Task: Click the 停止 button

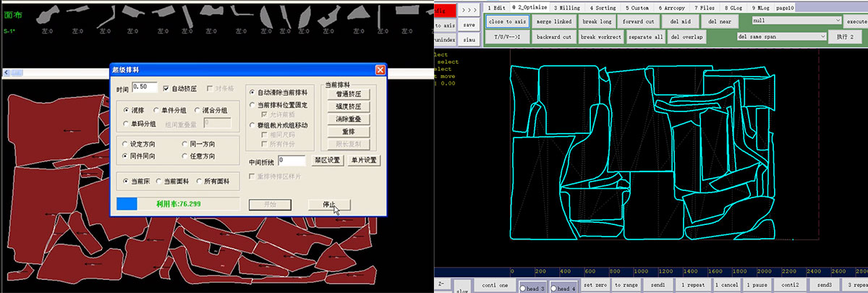Action: point(329,205)
